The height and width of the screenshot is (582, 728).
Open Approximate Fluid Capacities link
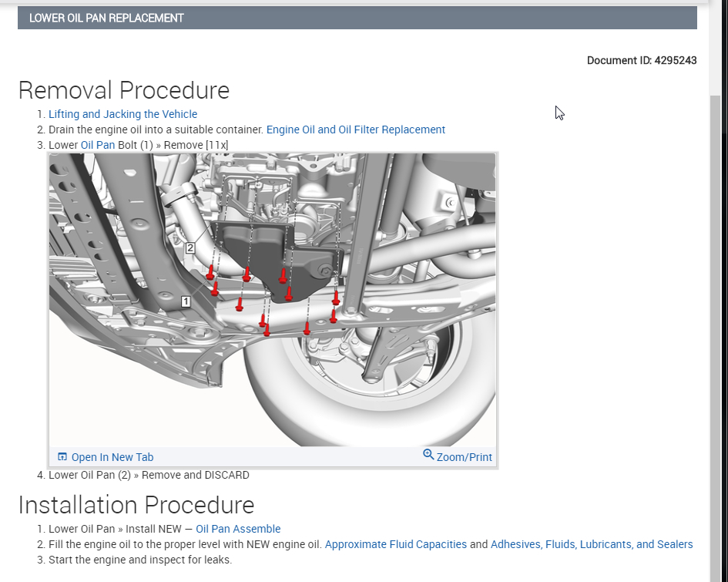pos(395,544)
